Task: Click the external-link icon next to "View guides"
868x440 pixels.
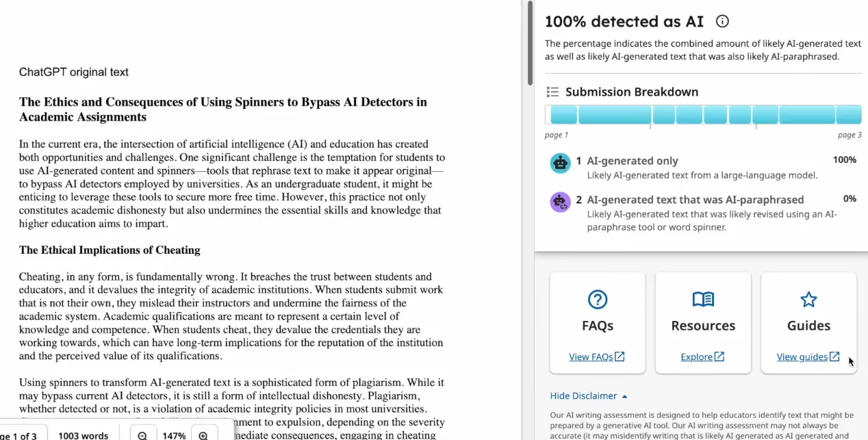Action: click(x=834, y=357)
